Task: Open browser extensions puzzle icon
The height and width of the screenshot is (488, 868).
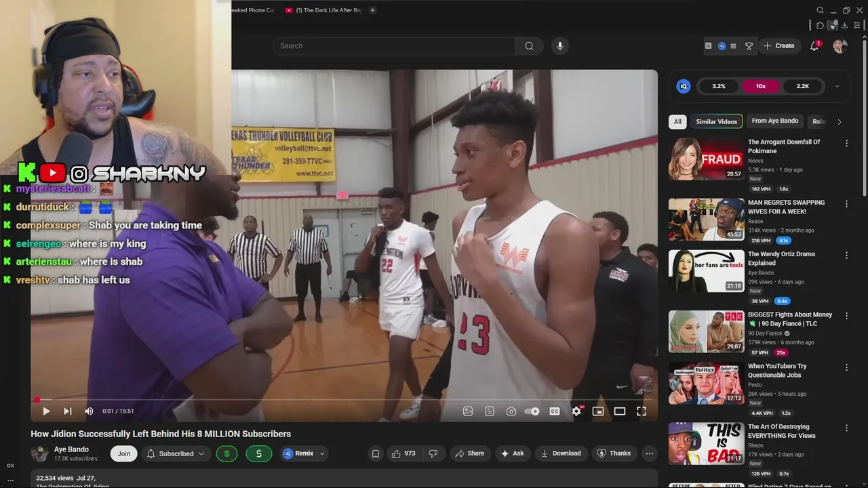Action: click(820, 25)
